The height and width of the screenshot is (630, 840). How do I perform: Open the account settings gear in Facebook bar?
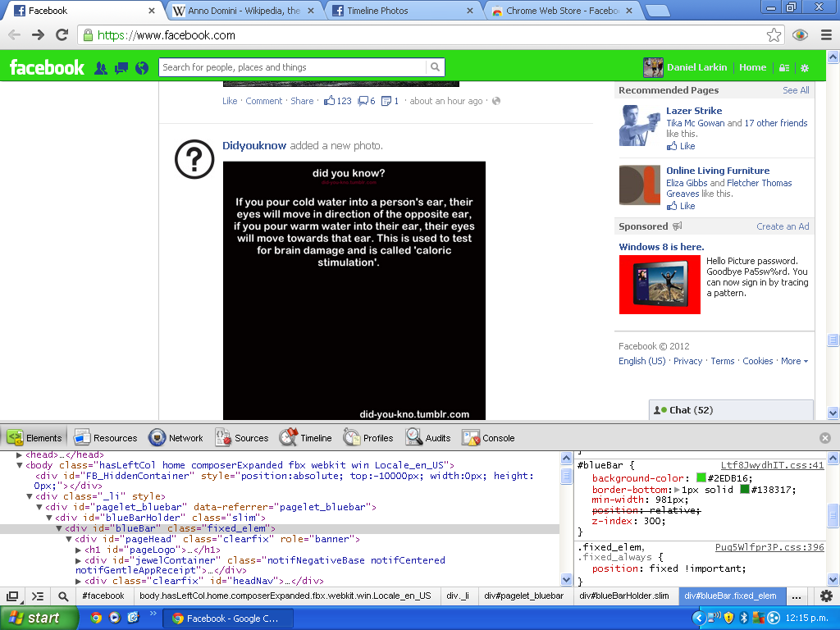[805, 68]
